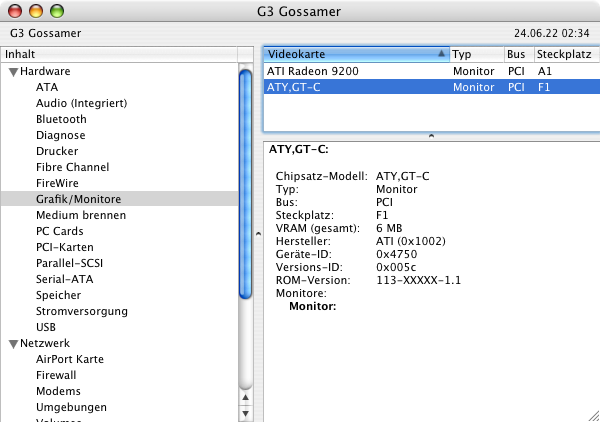Select ATA in the hardware list

click(x=47, y=87)
